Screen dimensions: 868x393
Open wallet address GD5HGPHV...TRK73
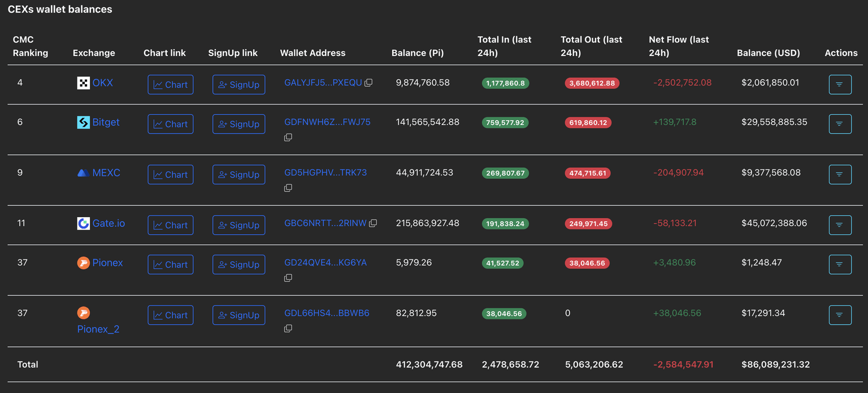pos(325,172)
